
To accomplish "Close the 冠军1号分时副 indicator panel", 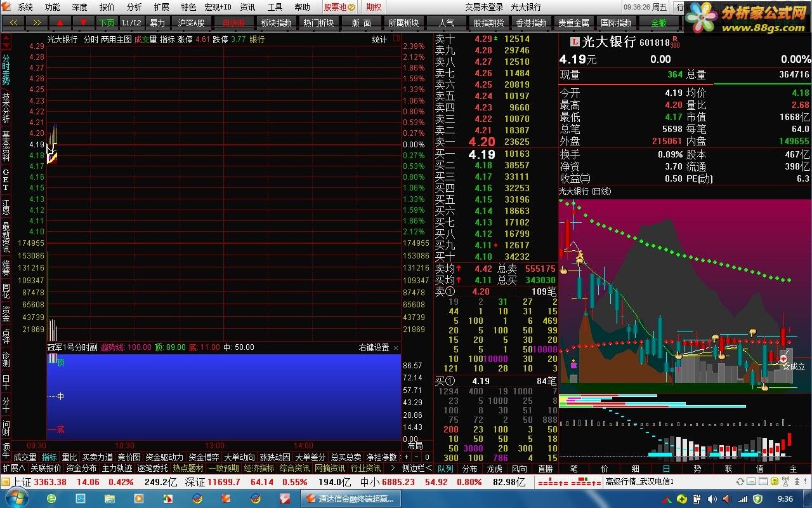I will click(x=396, y=347).
